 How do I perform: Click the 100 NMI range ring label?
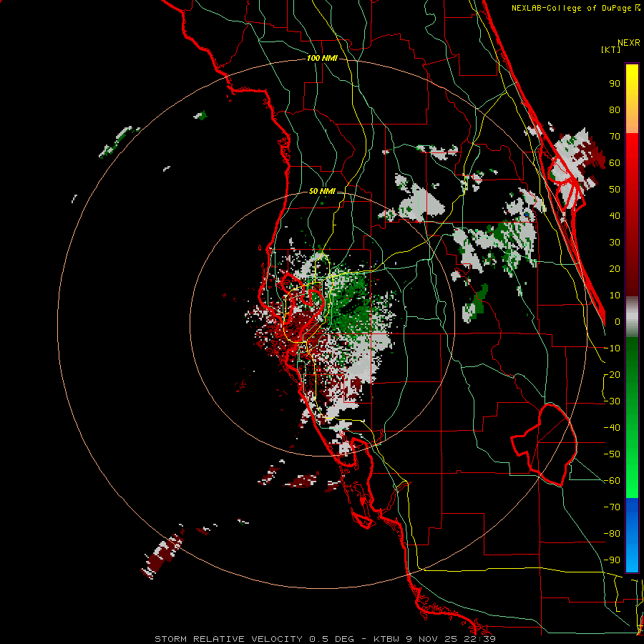pyautogui.click(x=322, y=58)
